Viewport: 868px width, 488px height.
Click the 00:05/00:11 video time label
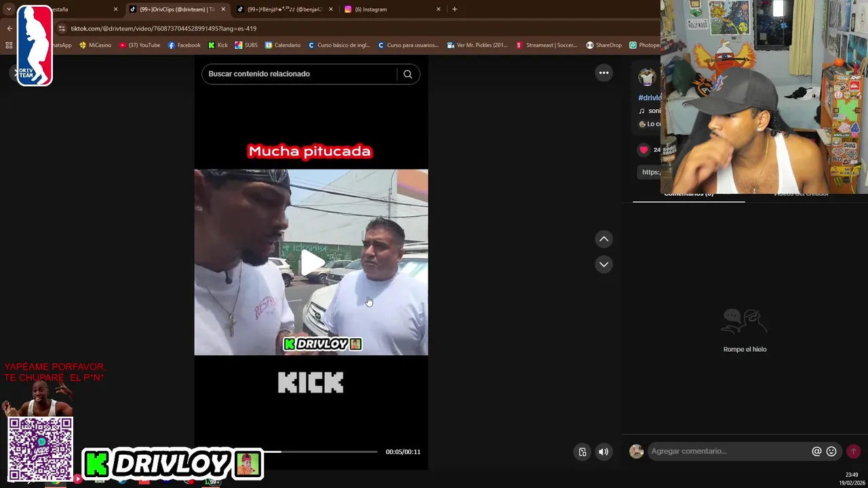pyautogui.click(x=403, y=452)
